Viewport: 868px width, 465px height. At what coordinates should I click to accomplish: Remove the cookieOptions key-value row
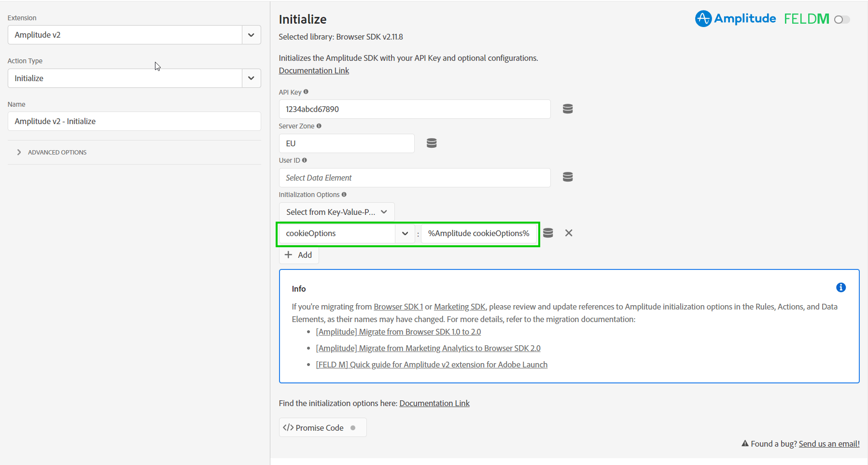pos(569,233)
